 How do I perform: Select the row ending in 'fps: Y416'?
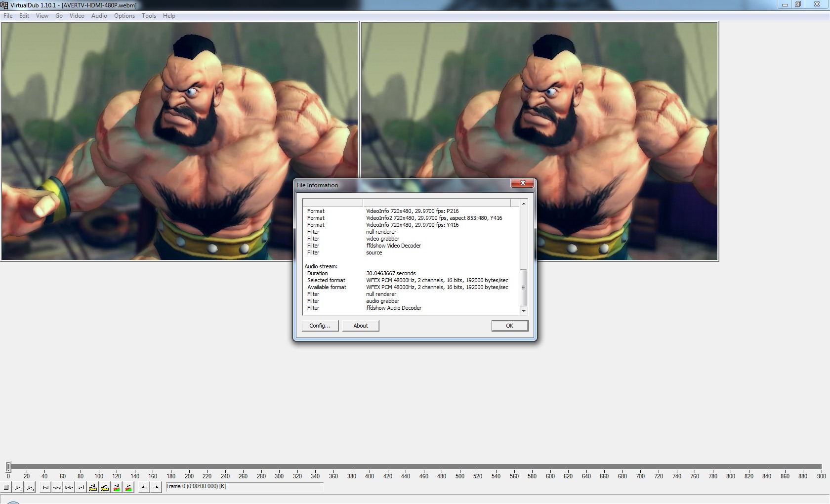click(411, 225)
